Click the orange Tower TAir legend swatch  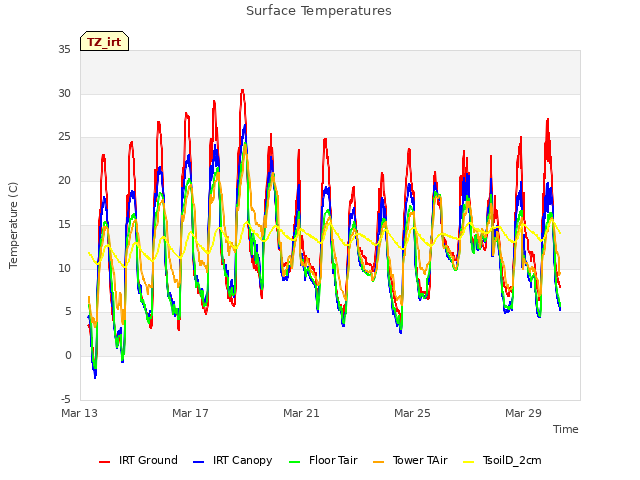378,462
